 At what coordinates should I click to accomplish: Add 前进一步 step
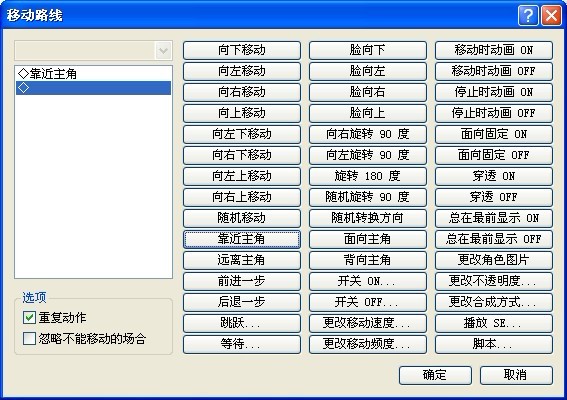tap(242, 281)
